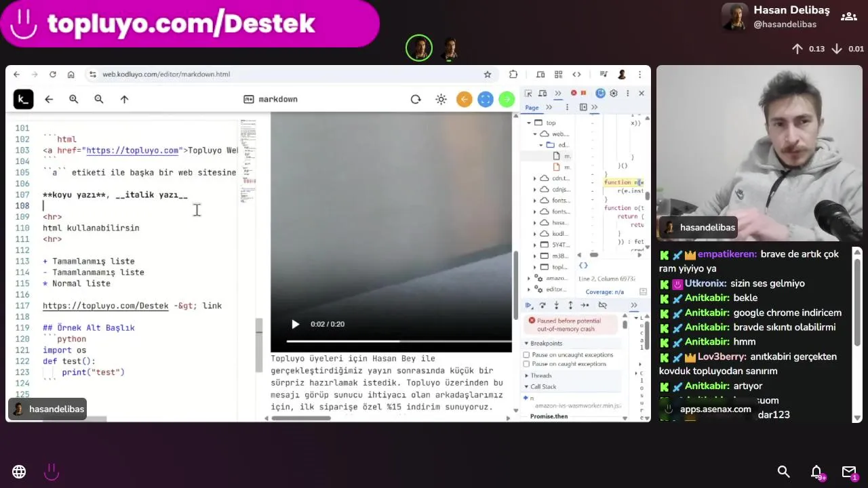Open https://topluyo.com link in line 103
This screenshot has height=488, width=868.
pyautogui.click(x=132, y=150)
